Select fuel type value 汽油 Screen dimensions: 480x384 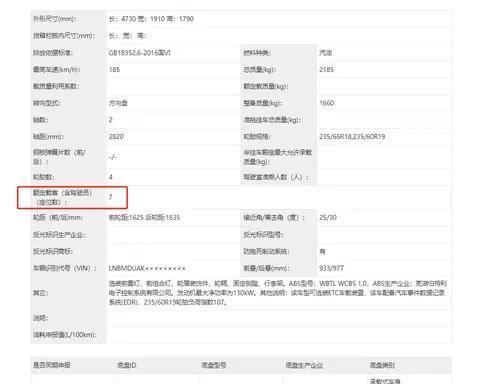coord(326,53)
